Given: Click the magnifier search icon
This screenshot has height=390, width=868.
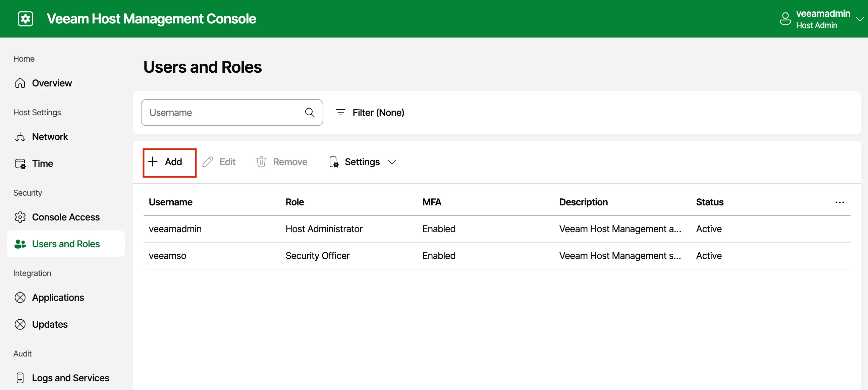Looking at the screenshot, I should coord(310,112).
